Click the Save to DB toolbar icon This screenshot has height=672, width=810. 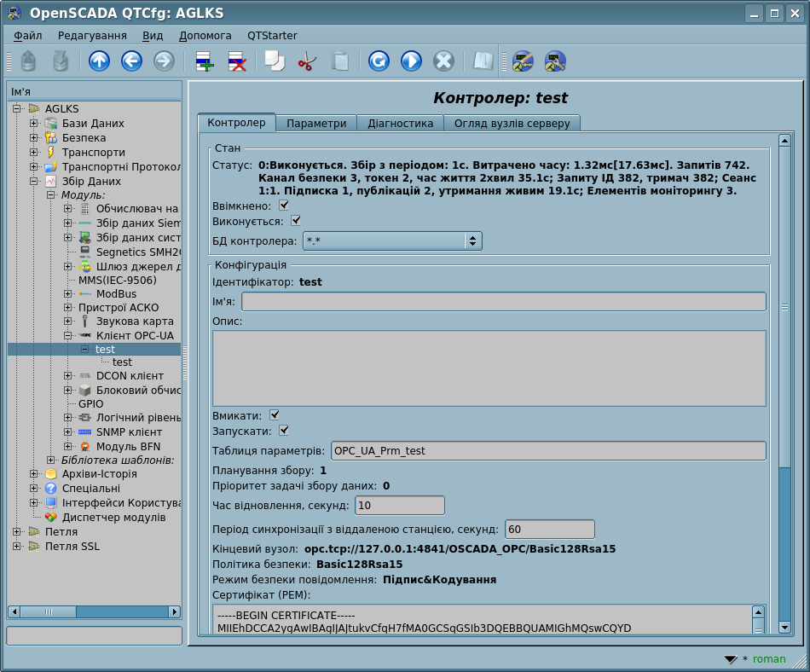(x=61, y=61)
